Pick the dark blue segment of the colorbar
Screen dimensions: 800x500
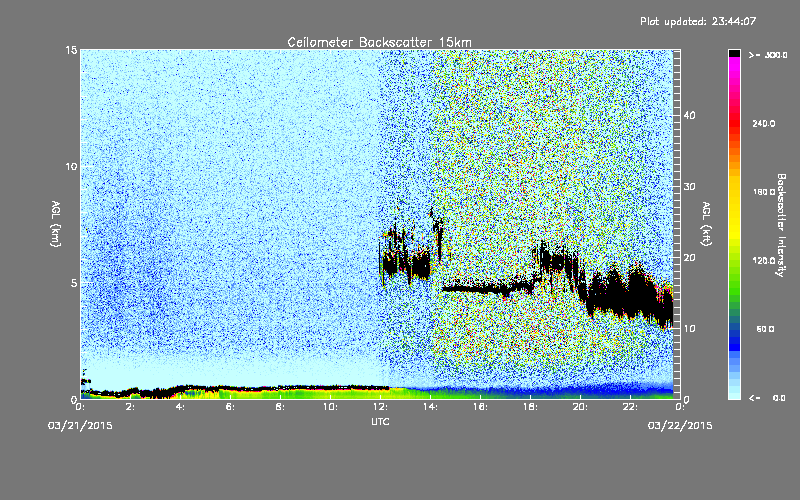734,339
